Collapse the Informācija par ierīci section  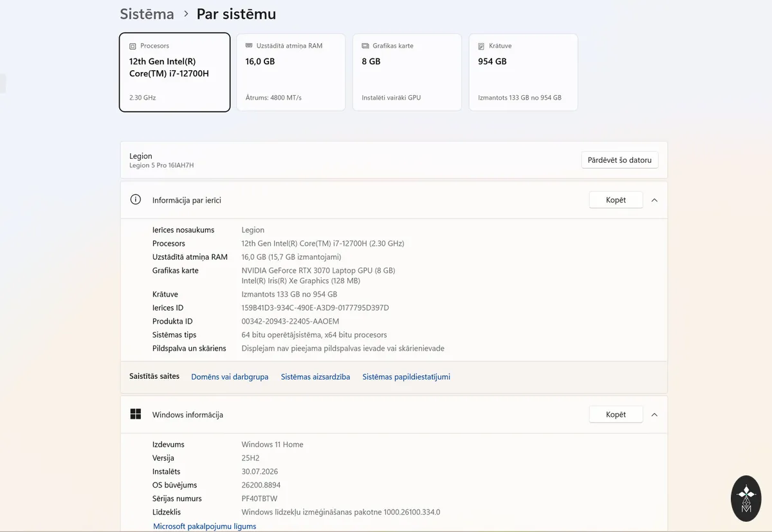pyautogui.click(x=654, y=200)
